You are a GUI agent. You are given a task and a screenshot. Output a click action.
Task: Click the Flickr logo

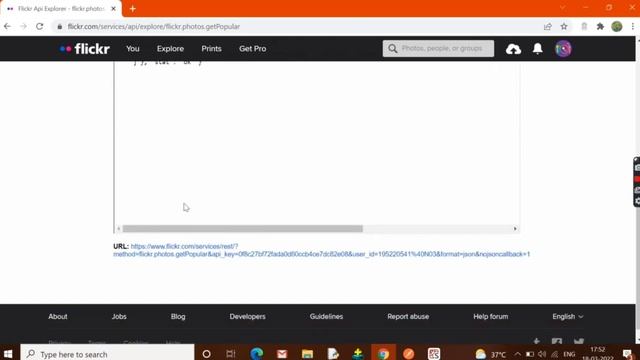(84, 49)
